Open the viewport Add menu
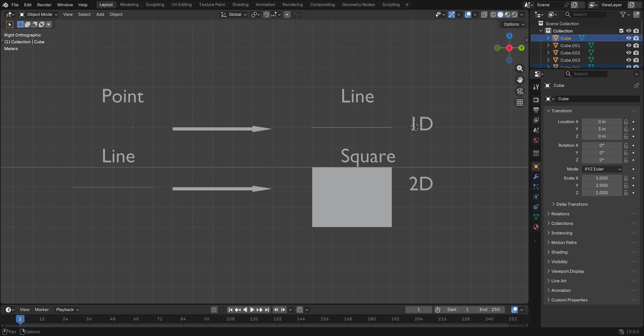This screenshot has width=644, height=336. (100, 15)
